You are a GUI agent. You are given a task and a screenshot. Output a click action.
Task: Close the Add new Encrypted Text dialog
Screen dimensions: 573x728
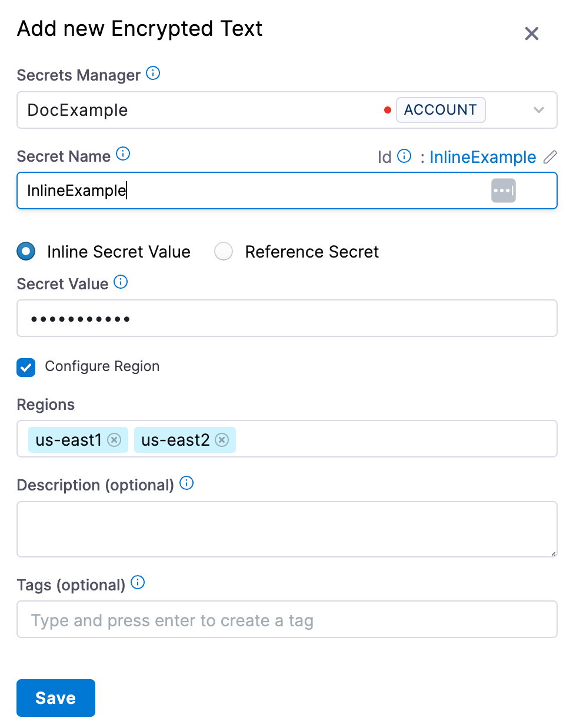(x=532, y=34)
